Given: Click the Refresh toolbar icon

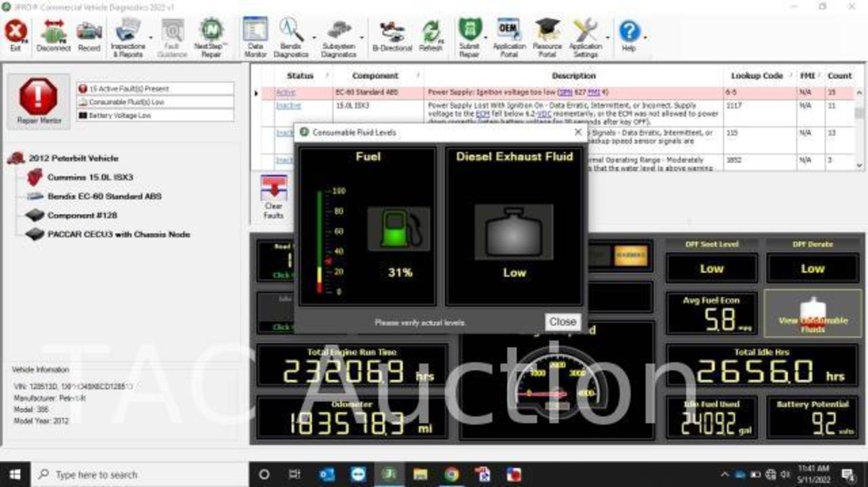Looking at the screenshot, I should pos(430,36).
